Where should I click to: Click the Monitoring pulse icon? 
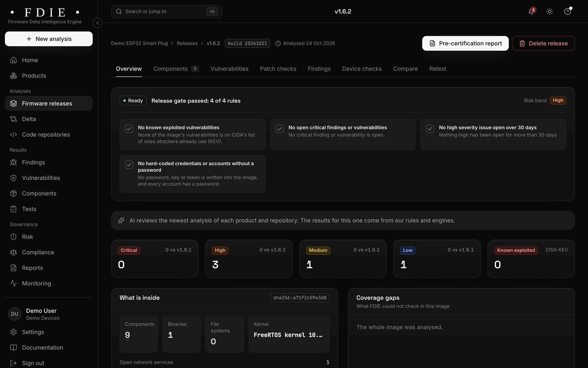click(x=14, y=283)
